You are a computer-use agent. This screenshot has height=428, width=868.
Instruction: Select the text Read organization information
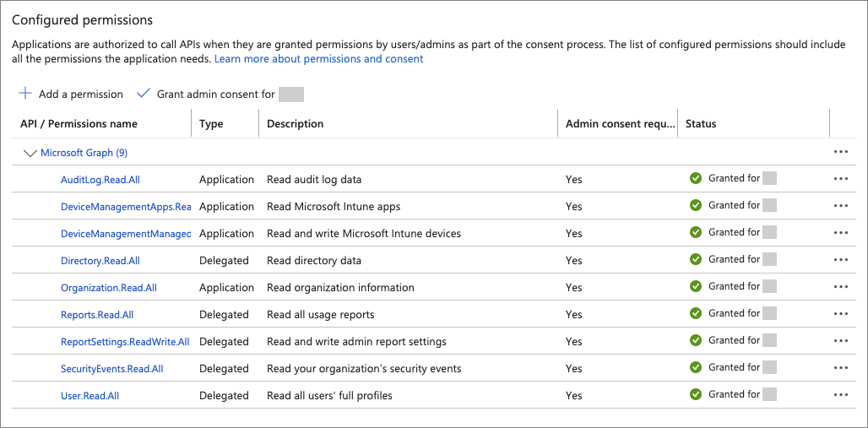(x=340, y=287)
